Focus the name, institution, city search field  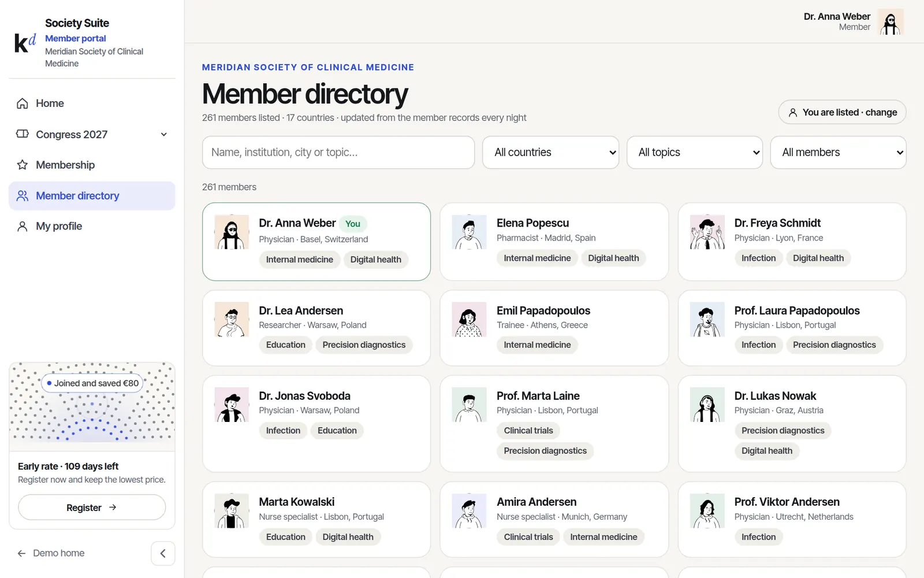point(338,153)
